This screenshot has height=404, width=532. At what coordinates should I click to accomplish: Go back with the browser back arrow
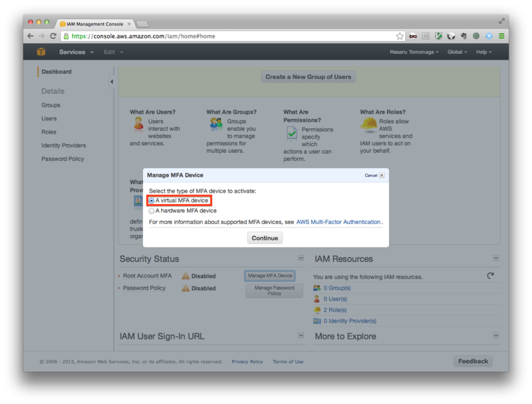click(31, 36)
